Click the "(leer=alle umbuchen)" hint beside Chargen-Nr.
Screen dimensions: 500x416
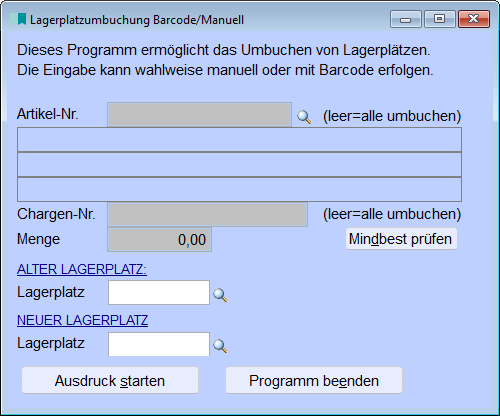(392, 214)
